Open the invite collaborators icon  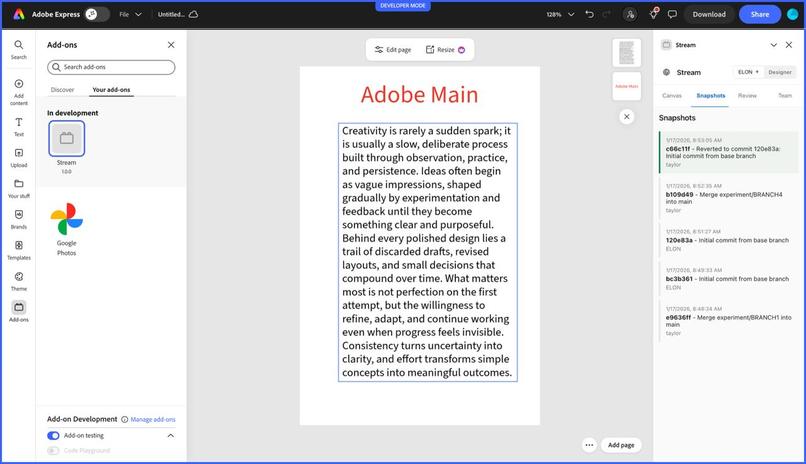click(630, 14)
